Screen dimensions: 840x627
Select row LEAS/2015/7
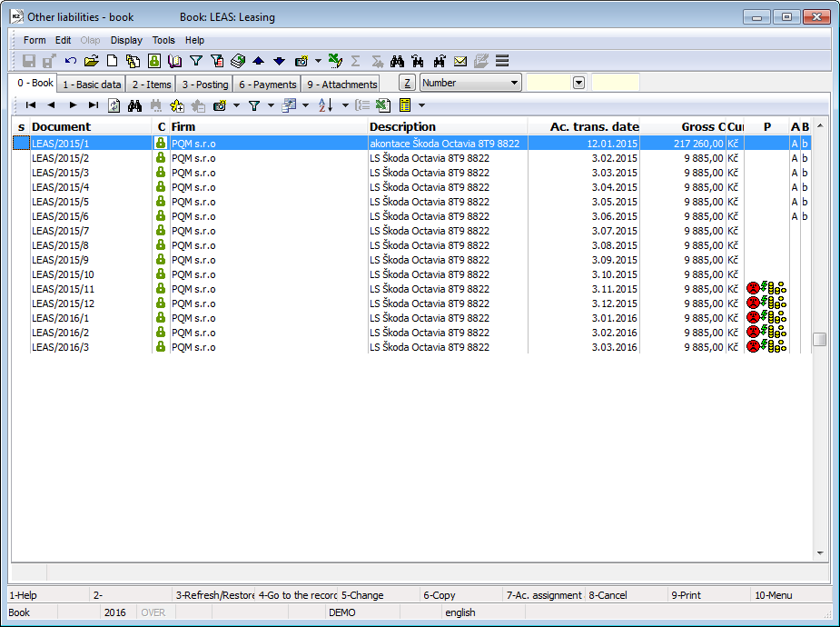tap(411, 231)
